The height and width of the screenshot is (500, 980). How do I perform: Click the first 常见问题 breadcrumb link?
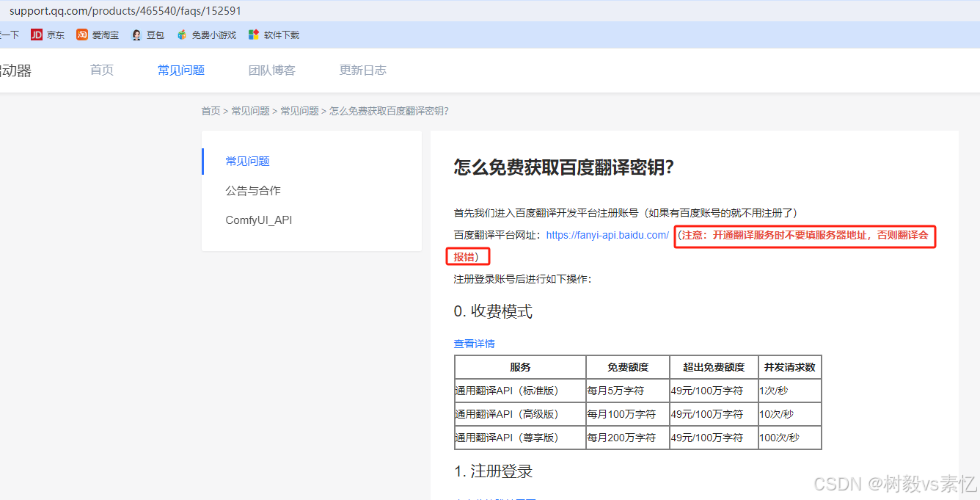coord(251,111)
